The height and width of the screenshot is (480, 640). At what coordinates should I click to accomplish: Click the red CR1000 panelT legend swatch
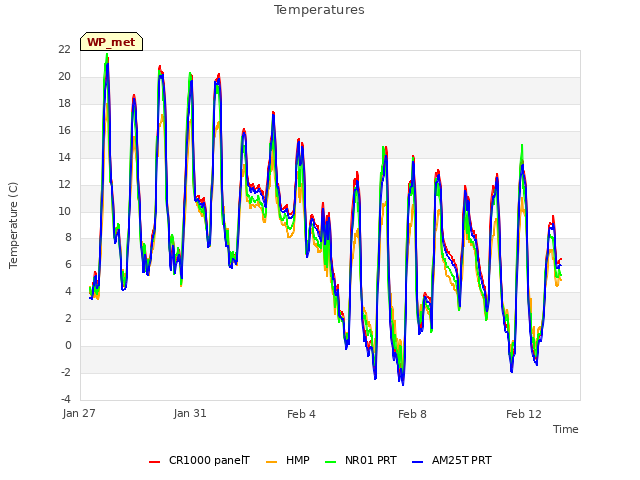pyautogui.click(x=155, y=462)
